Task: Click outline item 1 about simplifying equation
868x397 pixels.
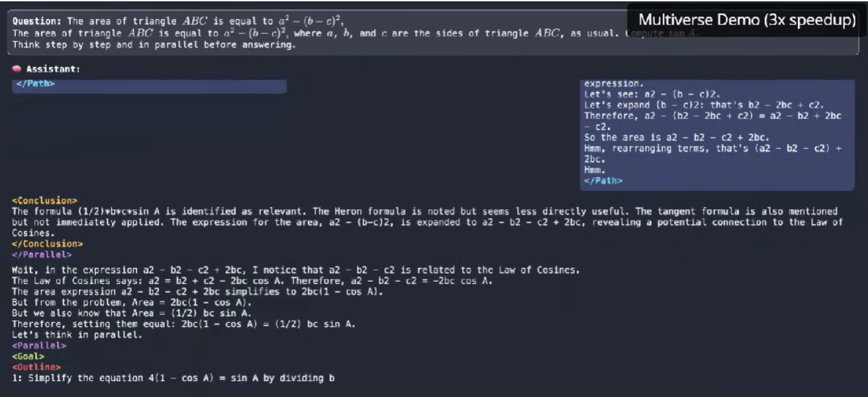Action: [173, 378]
